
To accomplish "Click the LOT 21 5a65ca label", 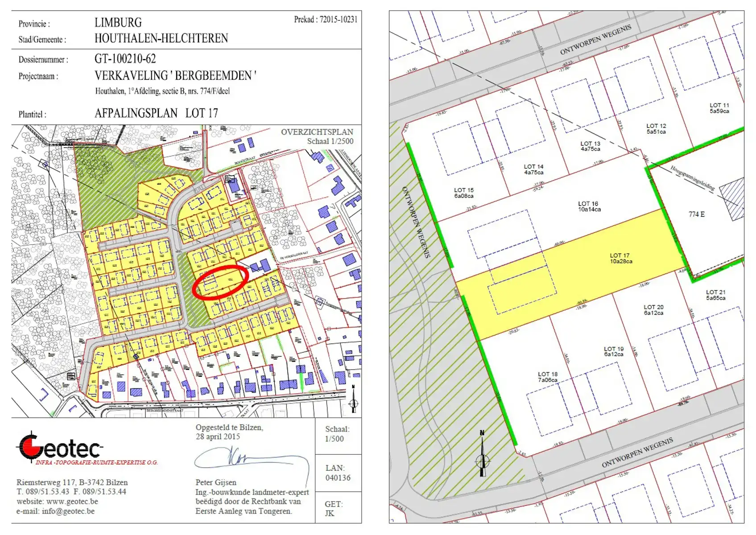I will pyautogui.click(x=715, y=295).
